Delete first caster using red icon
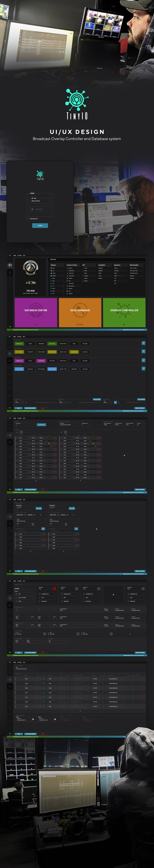 55,589
